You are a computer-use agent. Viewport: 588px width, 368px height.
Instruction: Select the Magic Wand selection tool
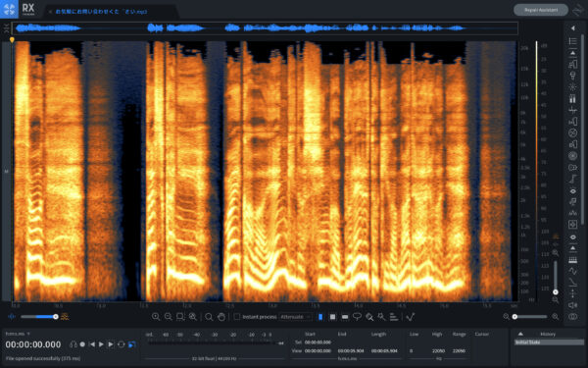coord(381,317)
